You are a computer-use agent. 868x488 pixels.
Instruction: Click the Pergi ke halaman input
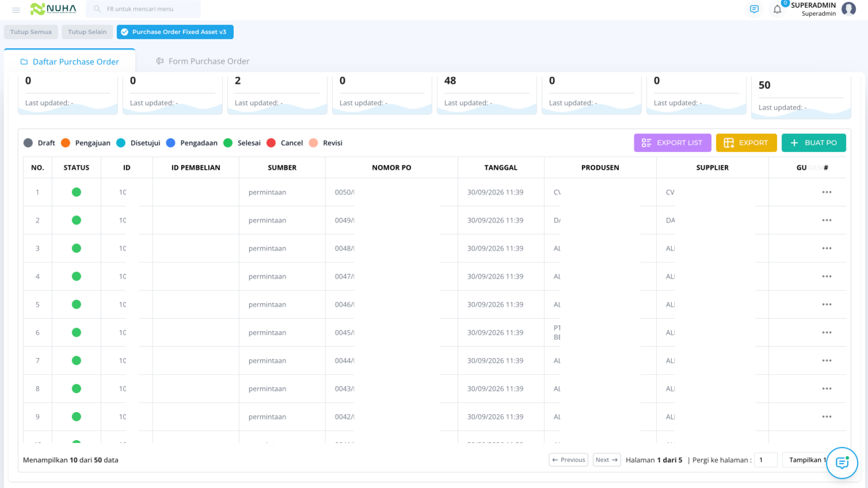[x=766, y=460]
